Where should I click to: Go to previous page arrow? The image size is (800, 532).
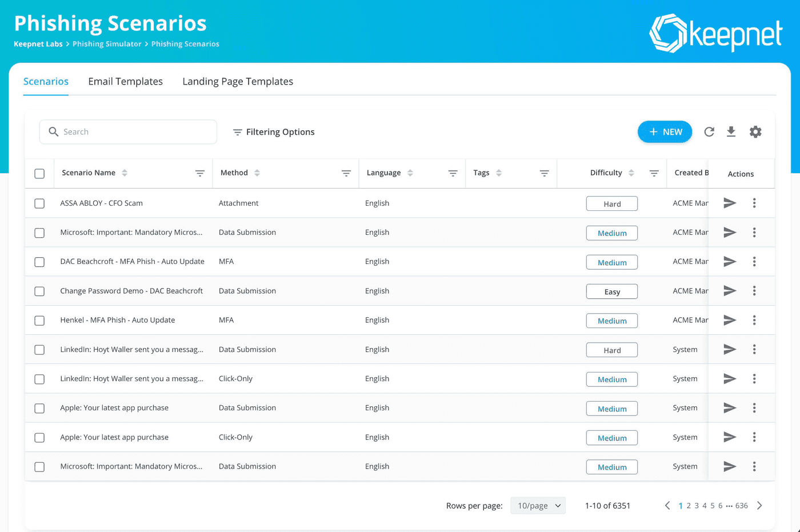coord(667,506)
